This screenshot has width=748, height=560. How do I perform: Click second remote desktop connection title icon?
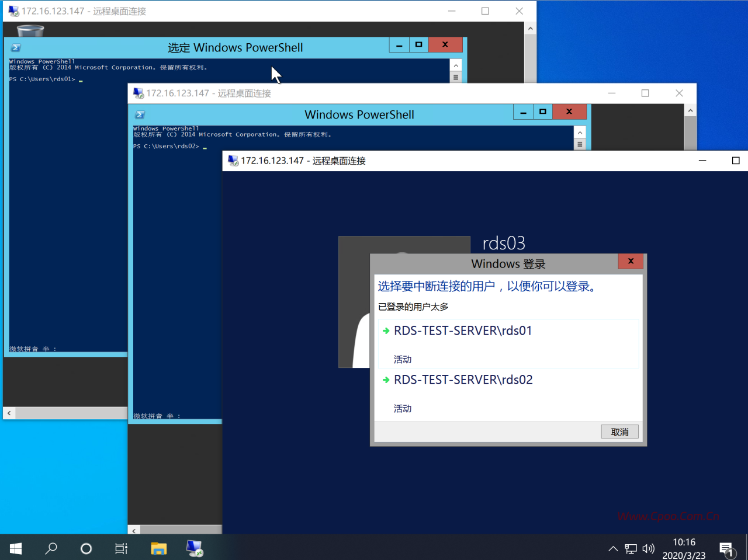[138, 93]
